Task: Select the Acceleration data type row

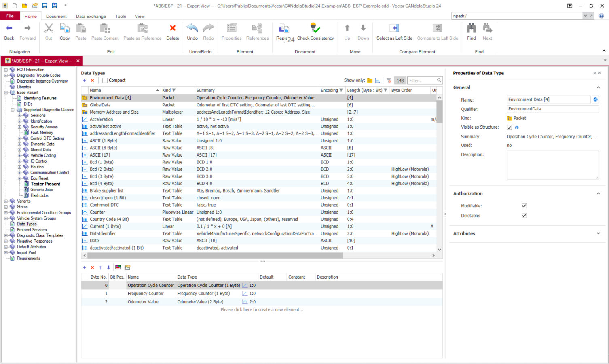Action: 259,119
